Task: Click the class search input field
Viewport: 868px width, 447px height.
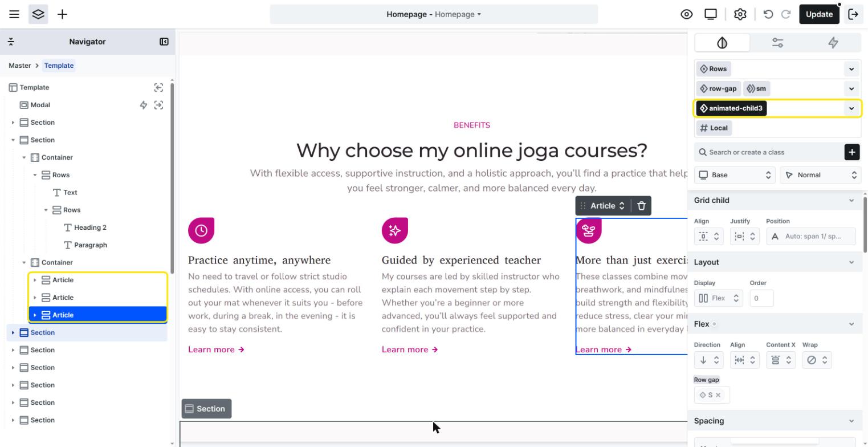Action: pos(768,152)
